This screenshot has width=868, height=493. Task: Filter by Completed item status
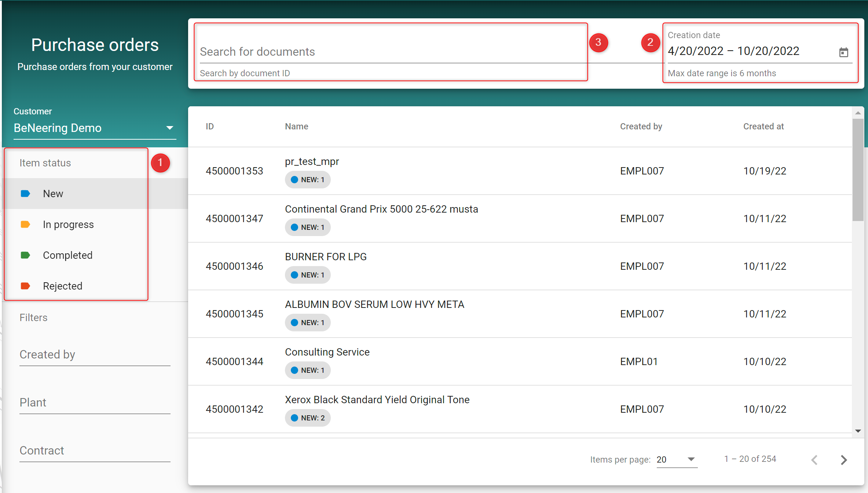click(x=67, y=255)
